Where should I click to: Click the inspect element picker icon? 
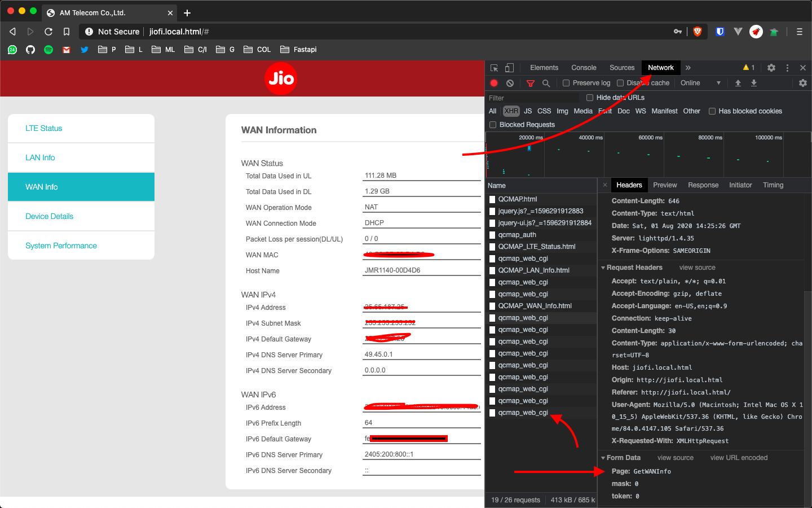point(494,68)
